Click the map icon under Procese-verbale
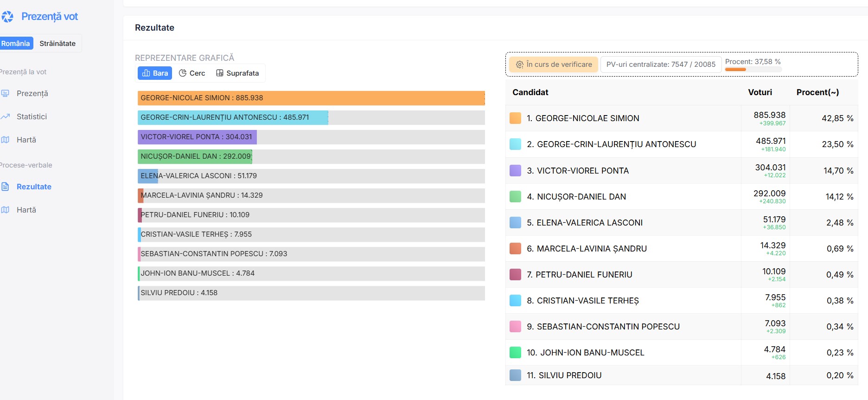Image resolution: width=868 pixels, height=400 pixels. (6, 210)
